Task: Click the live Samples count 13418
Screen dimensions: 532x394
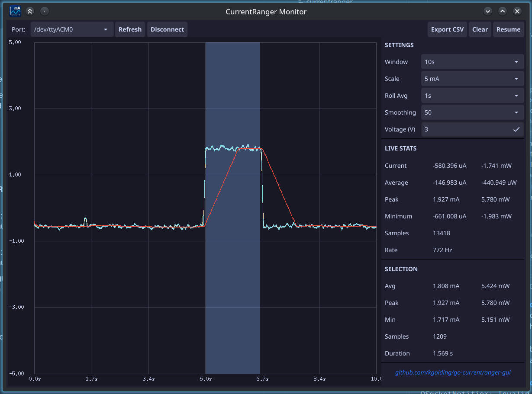Action: point(442,233)
